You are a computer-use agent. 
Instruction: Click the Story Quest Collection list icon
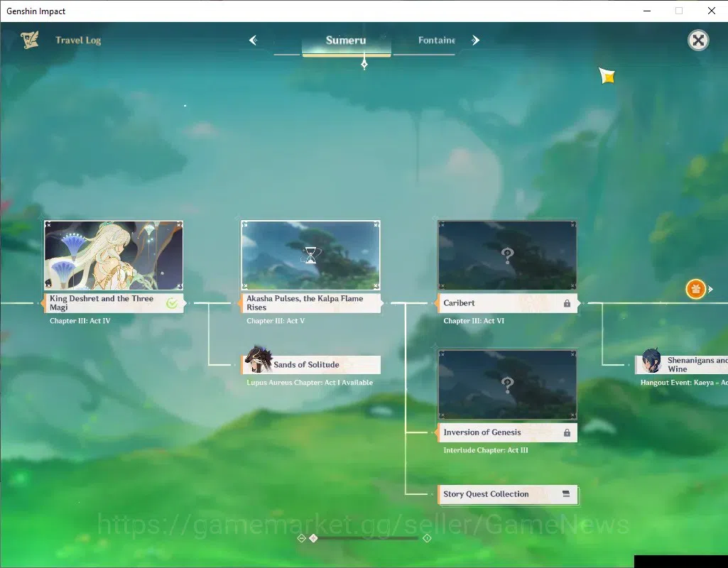tap(566, 493)
